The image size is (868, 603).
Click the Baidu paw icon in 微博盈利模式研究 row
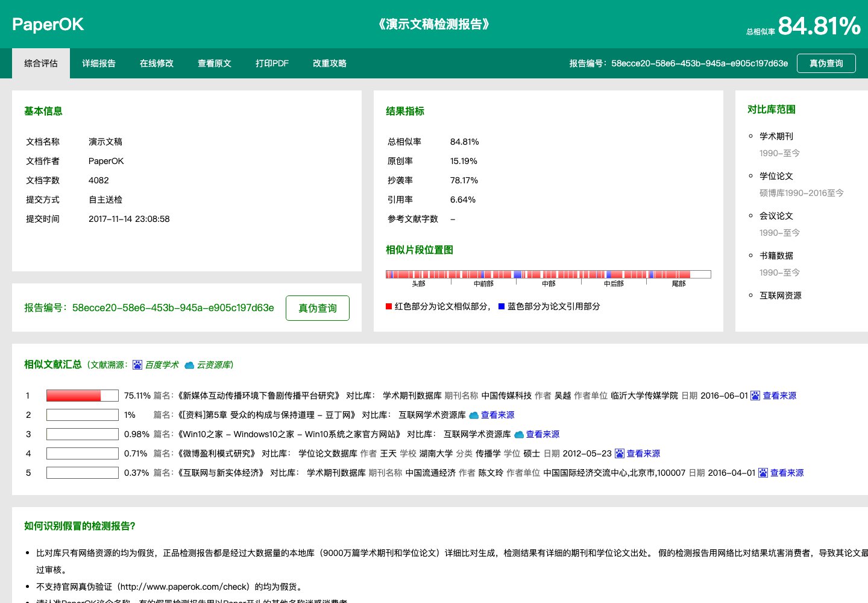620,453
